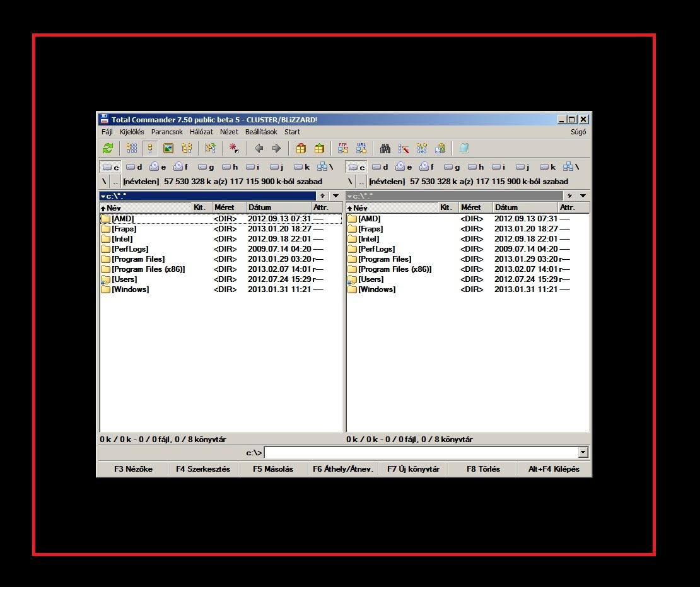The image size is (700, 589).
Task: Open network neighborhood in right drive bar
Action: pyautogui.click(x=571, y=167)
